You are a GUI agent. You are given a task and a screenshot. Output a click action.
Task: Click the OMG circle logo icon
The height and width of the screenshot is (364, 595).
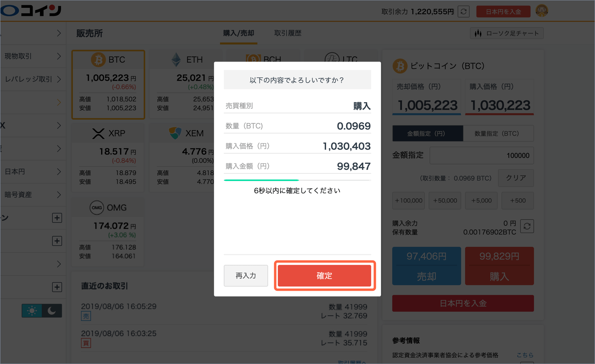tap(97, 208)
